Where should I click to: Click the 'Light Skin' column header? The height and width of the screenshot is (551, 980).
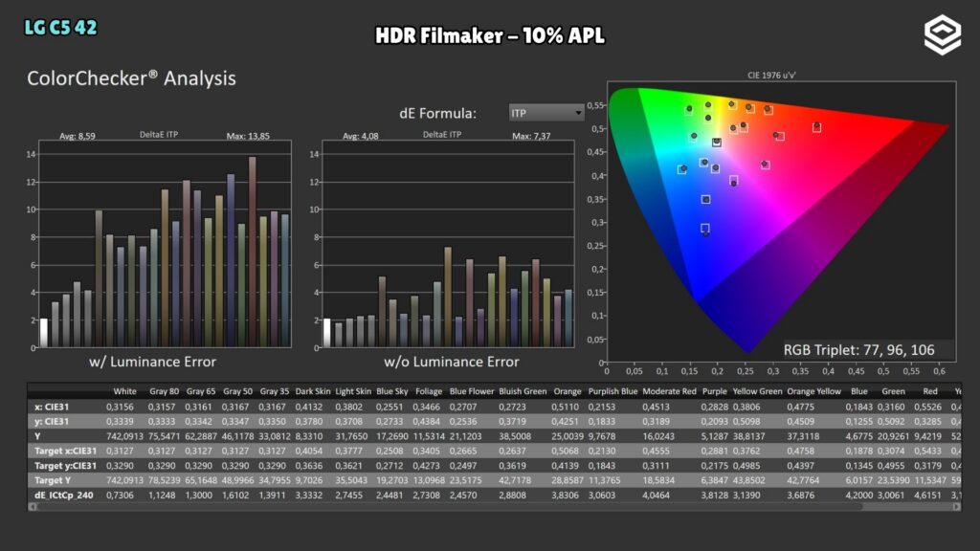point(353,391)
